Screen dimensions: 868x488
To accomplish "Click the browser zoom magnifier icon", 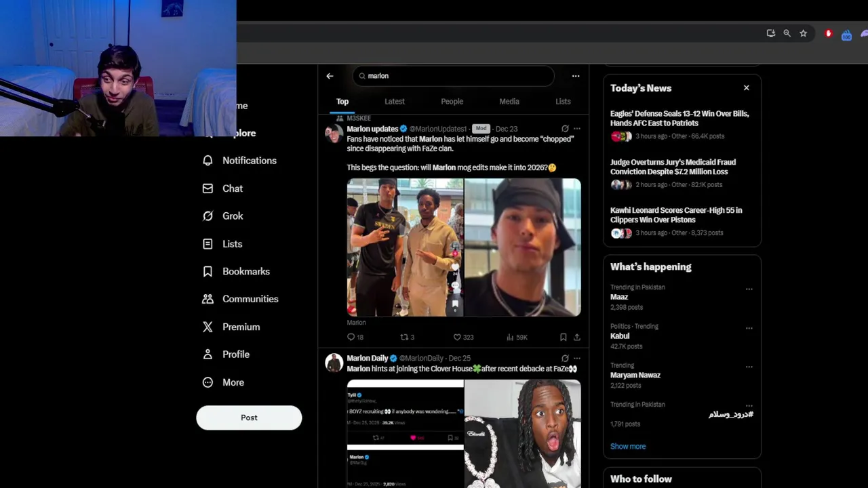I will coord(787,33).
